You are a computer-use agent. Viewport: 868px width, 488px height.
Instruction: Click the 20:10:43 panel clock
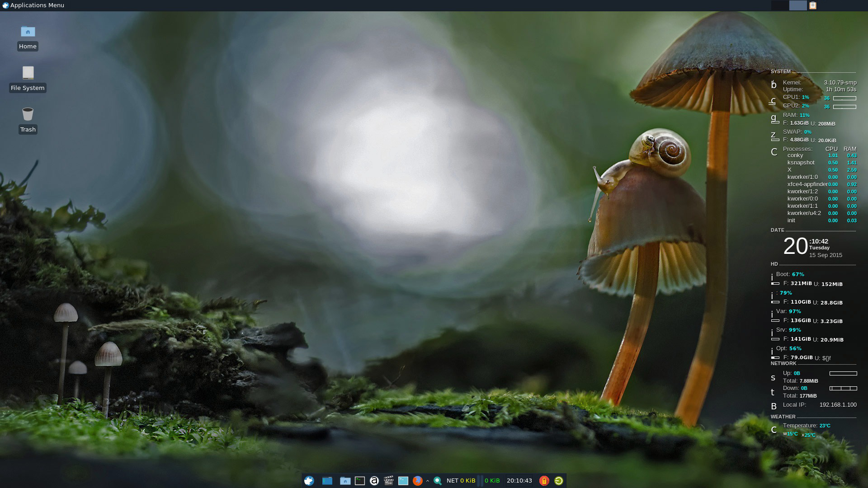point(519,481)
